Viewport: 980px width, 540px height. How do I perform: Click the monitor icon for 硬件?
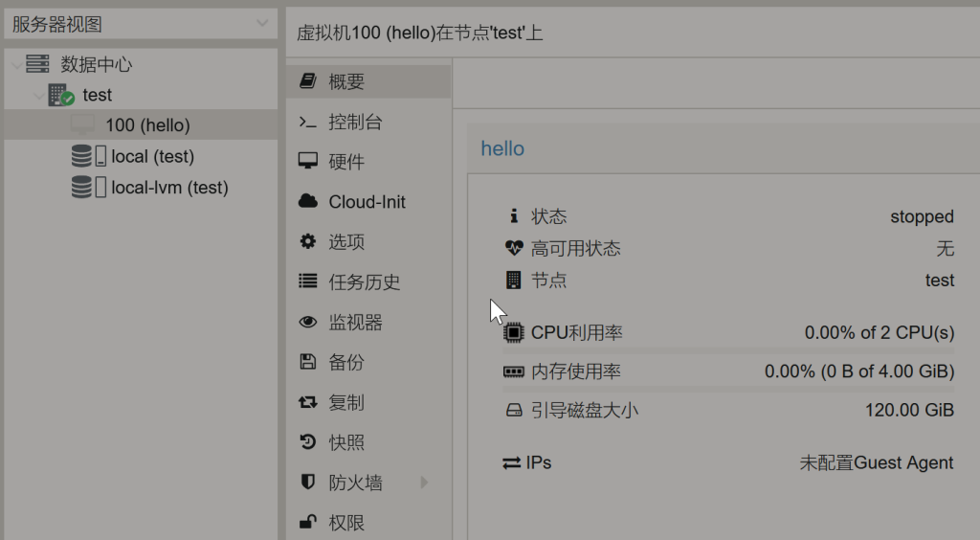click(307, 162)
